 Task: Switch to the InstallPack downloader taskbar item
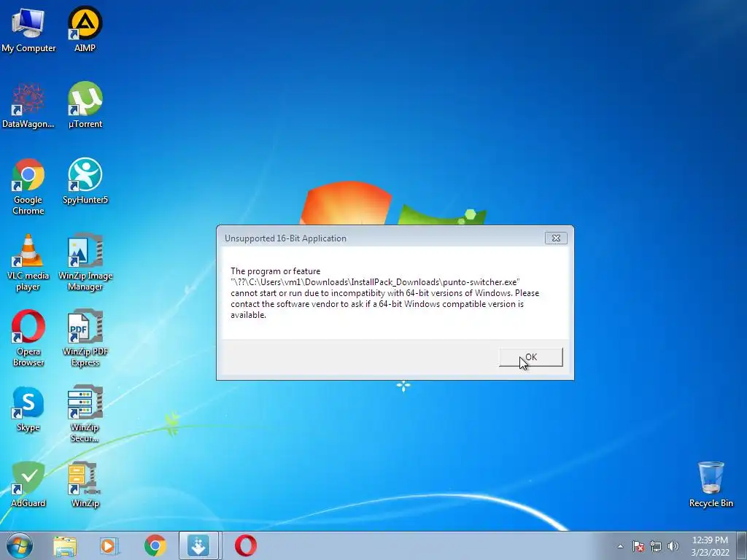(x=199, y=545)
